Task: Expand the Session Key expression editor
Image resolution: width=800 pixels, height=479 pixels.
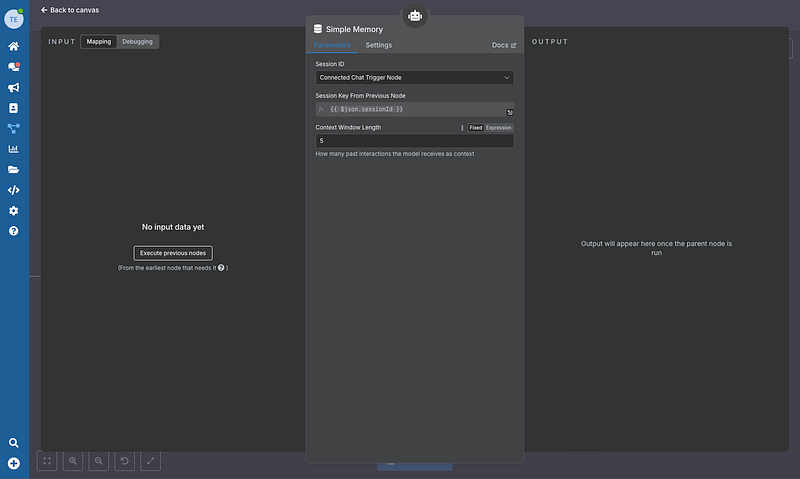Action: tap(509, 112)
